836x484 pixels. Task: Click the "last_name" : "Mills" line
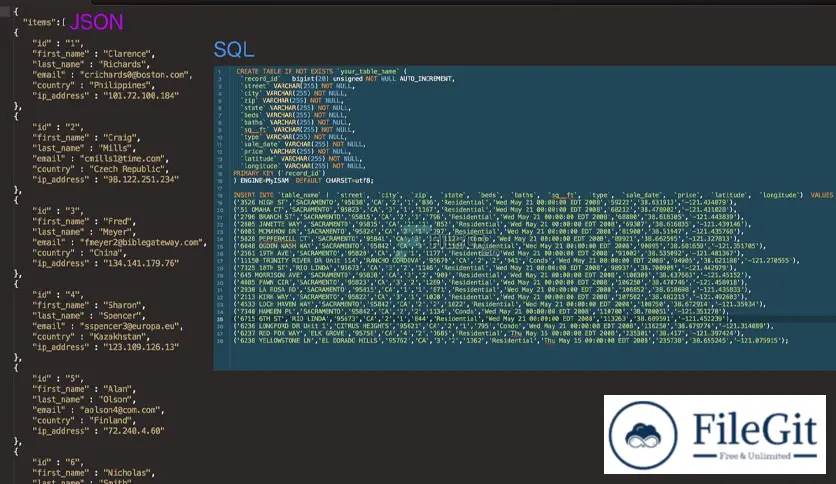(84, 148)
